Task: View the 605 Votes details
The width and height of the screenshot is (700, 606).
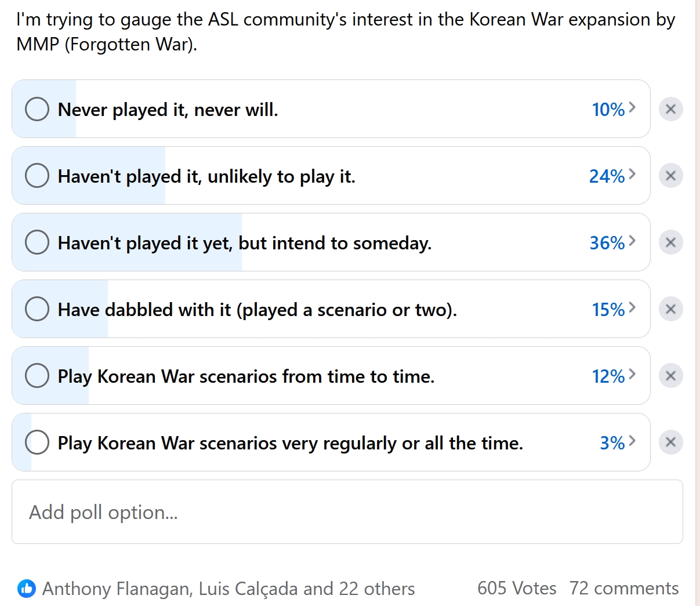Action: pyautogui.click(x=516, y=589)
